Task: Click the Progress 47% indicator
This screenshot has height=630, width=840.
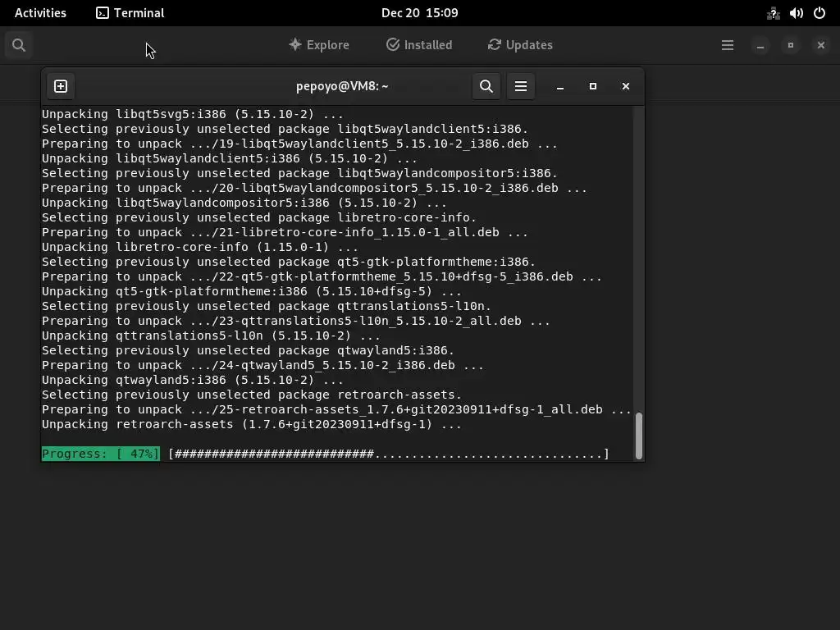Action: click(101, 454)
